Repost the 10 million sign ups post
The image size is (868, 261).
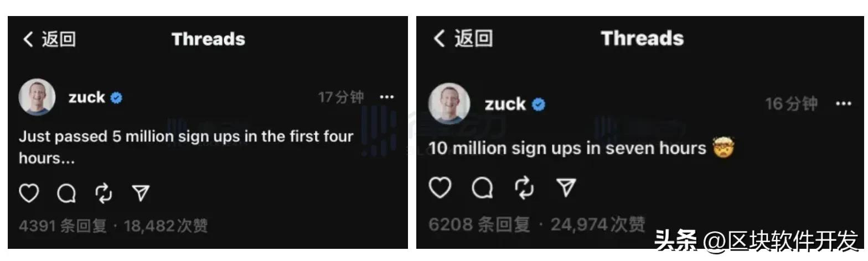click(x=524, y=188)
